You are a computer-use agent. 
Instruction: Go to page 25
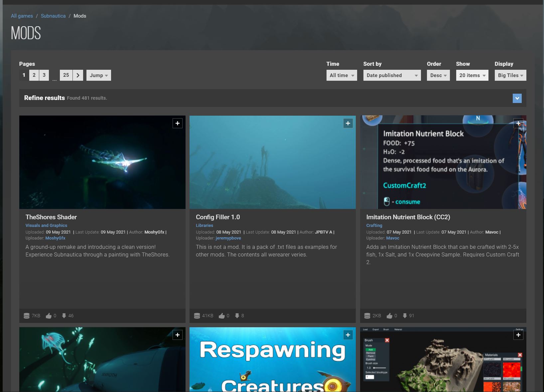coord(66,75)
